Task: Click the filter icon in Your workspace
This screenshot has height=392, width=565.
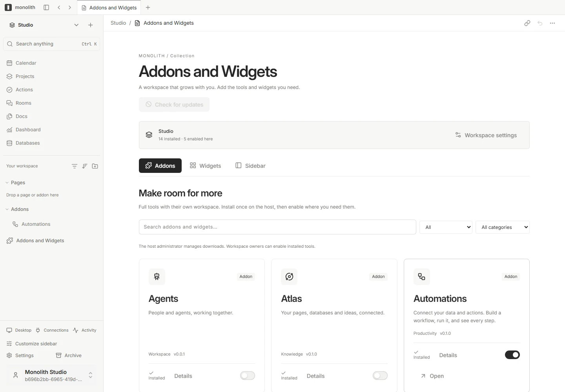Action: tap(75, 166)
